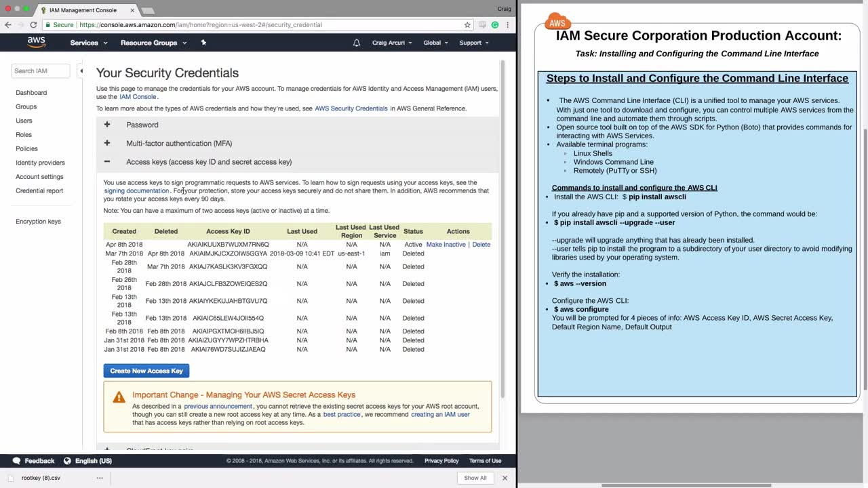Click the language globe icon in the footer

pos(66,461)
